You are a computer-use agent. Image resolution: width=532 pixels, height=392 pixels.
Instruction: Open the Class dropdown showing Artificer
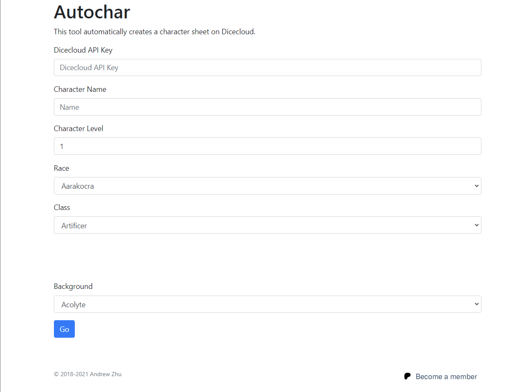click(x=267, y=225)
